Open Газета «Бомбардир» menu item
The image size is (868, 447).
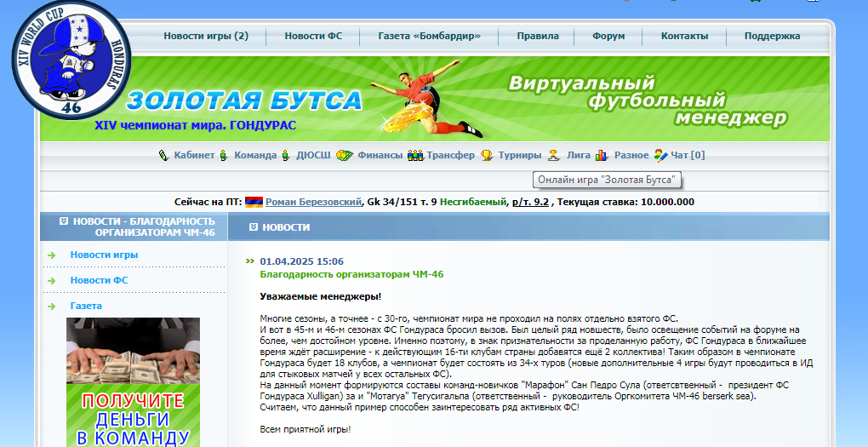point(430,36)
